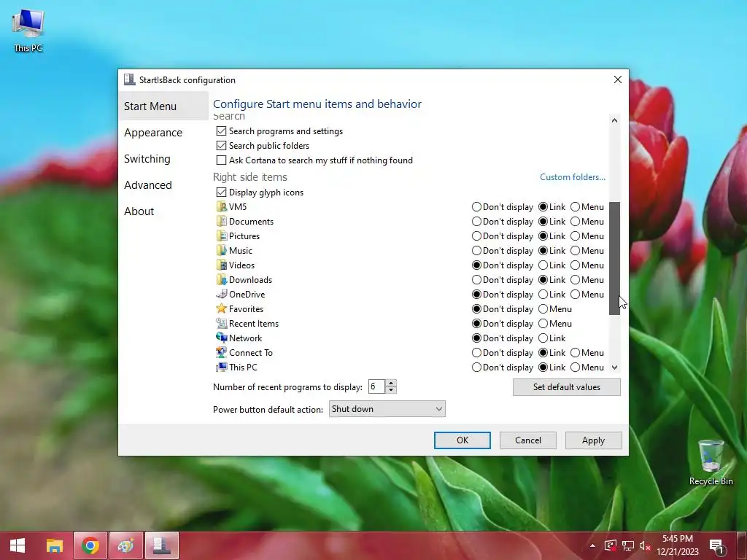Set Music to Menu
747x560 pixels.
point(575,251)
